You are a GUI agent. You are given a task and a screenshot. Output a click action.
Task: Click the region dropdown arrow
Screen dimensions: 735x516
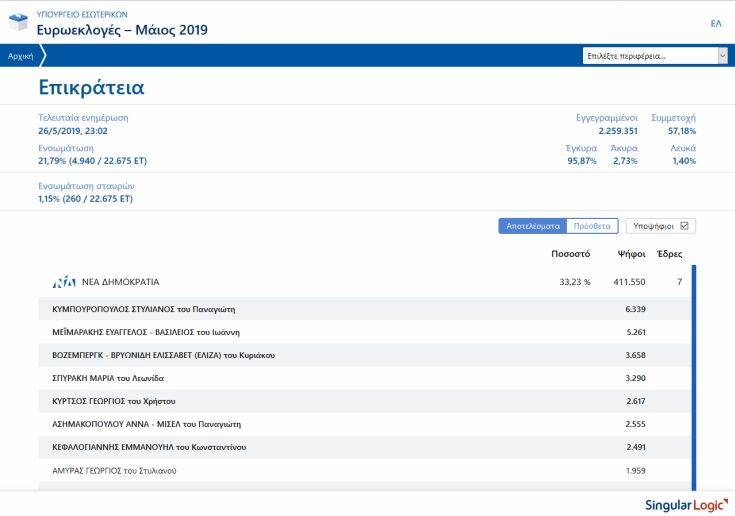pos(722,56)
